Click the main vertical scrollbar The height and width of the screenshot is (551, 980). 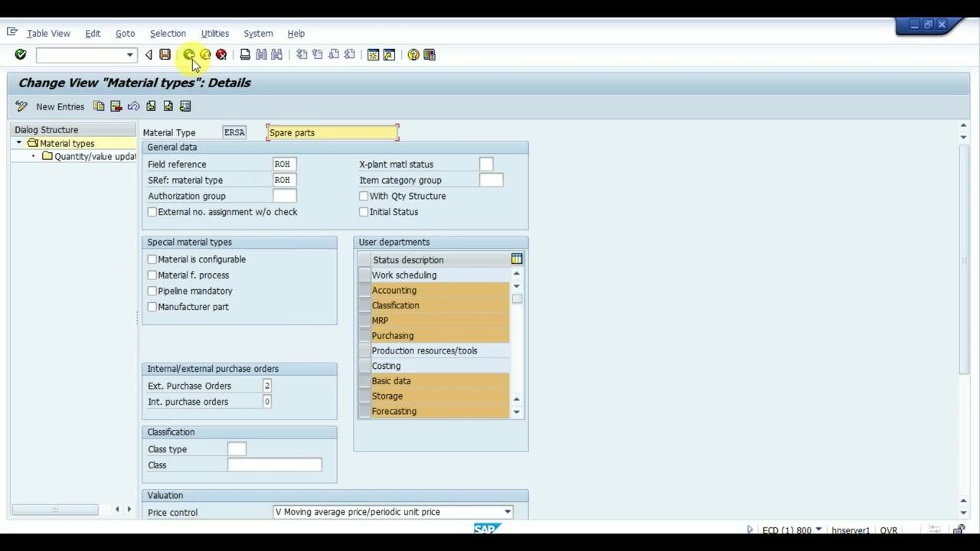963,259
